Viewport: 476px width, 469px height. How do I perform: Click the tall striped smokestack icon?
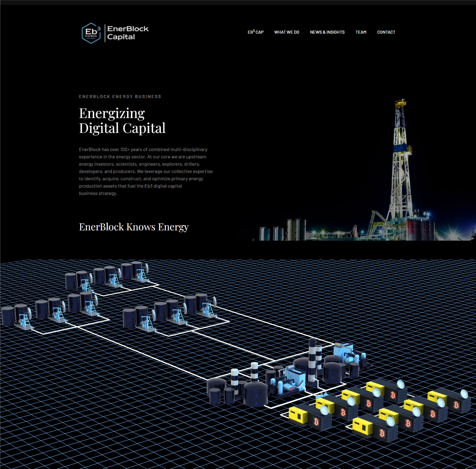pos(312,359)
